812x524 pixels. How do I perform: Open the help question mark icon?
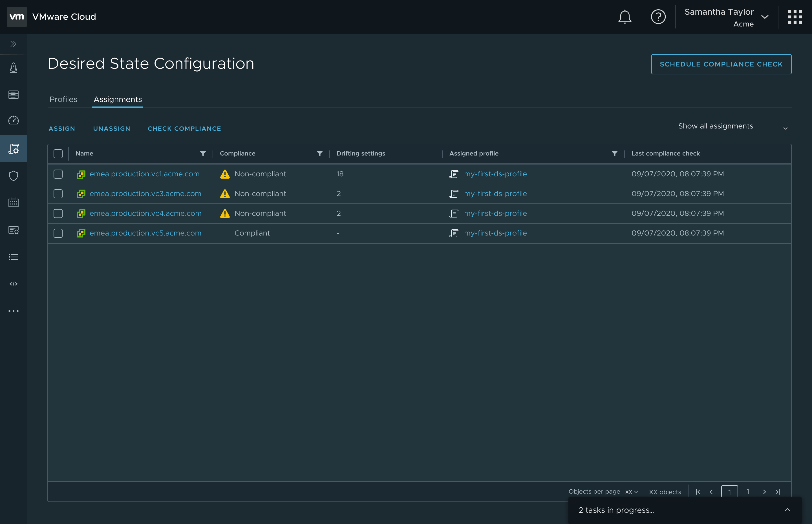[658, 17]
